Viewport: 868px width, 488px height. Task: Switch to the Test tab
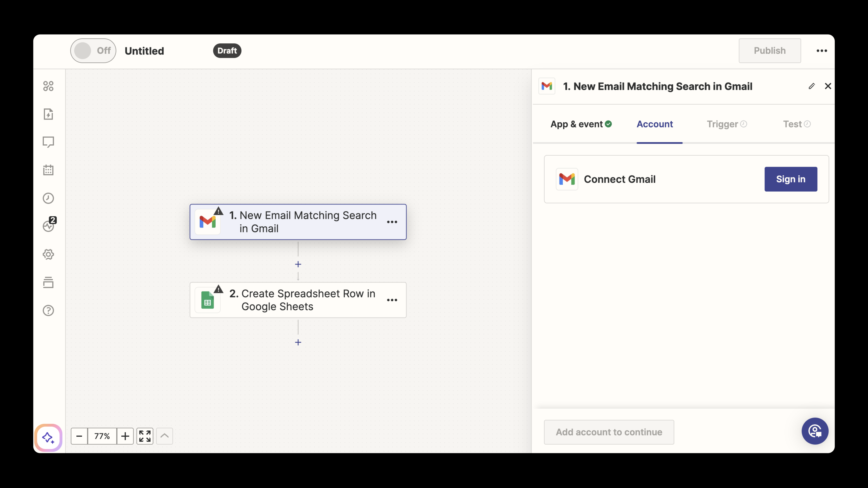click(x=797, y=124)
